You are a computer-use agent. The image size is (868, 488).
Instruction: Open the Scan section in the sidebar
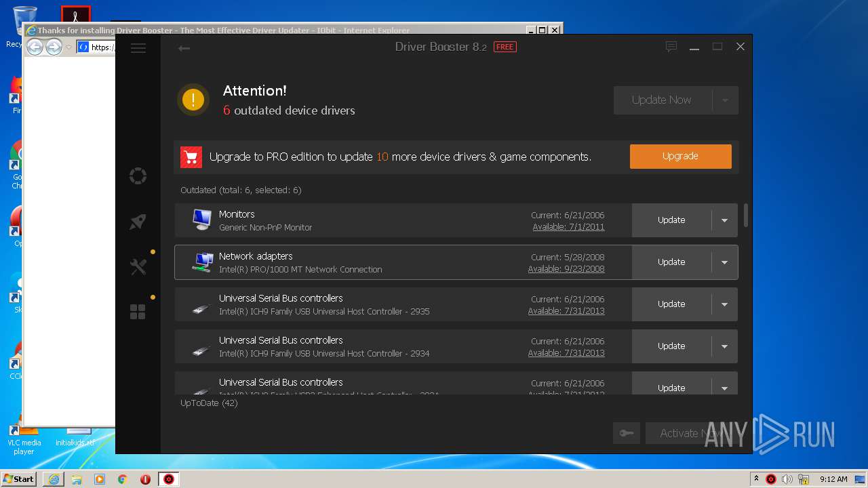point(138,176)
